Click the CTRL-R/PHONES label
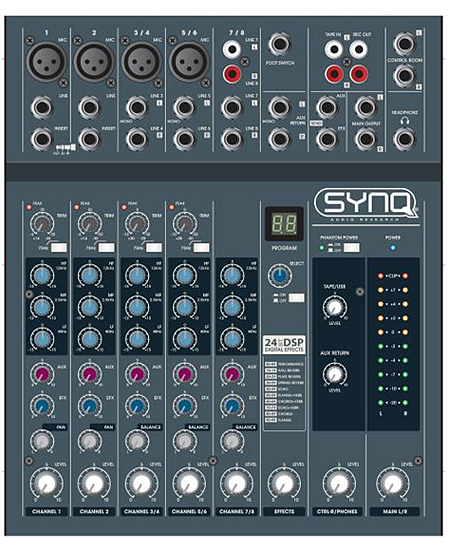Viewport: 450px width, 550px height. (337, 511)
